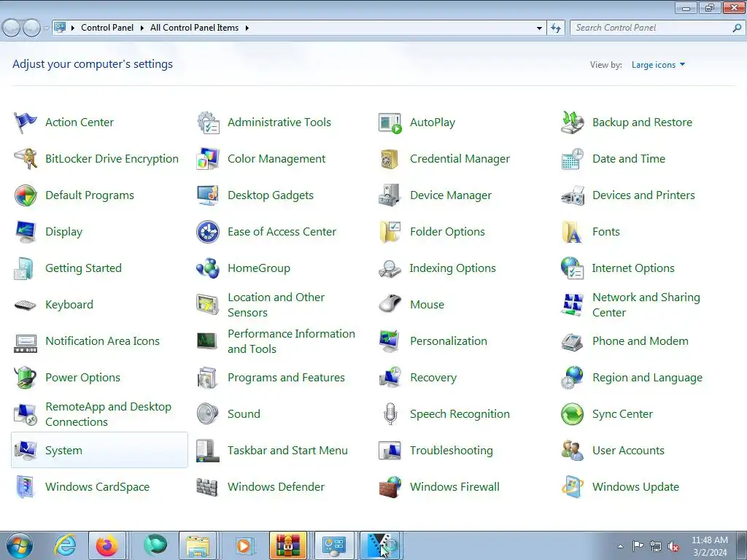Screen dimensions: 747x560
Task: Open the Device Manager icon
Action: coord(390,195)
